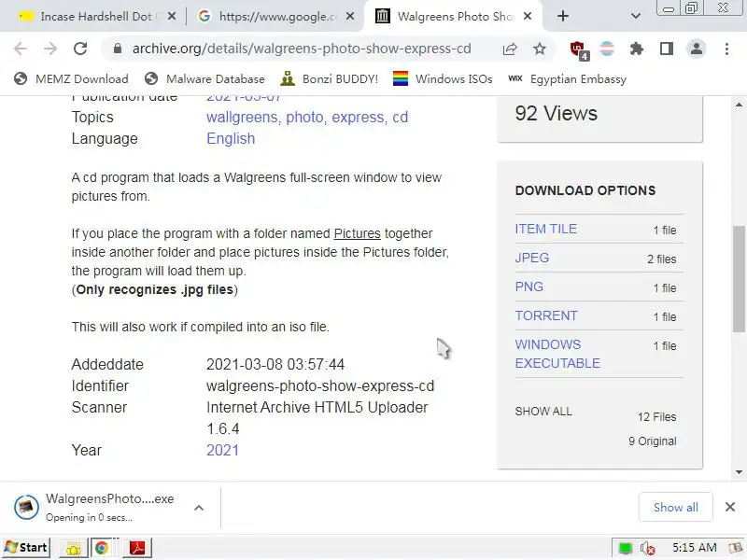
Task: Click Show all downloads button
Action: [x=675, y=507]
